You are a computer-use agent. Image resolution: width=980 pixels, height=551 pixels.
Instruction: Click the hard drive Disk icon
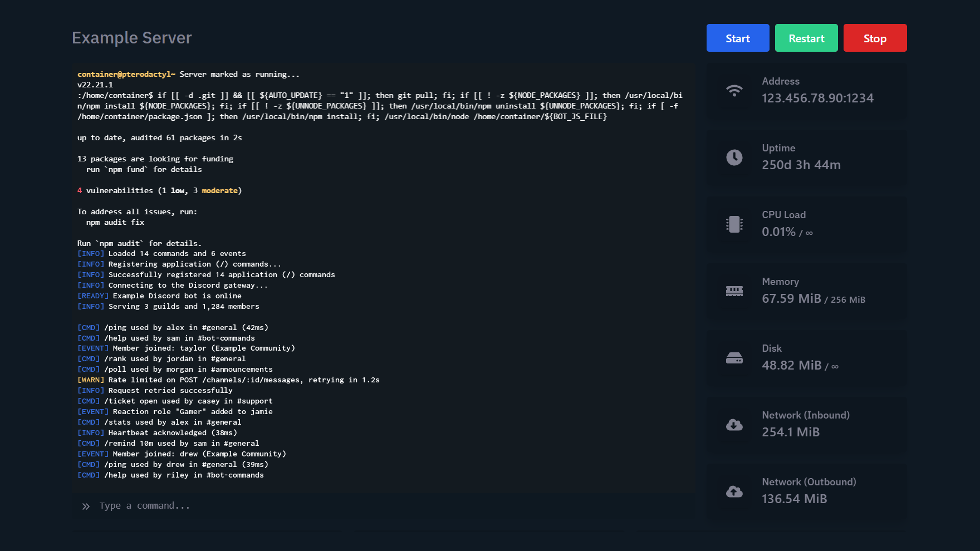(x=734, y=358)
